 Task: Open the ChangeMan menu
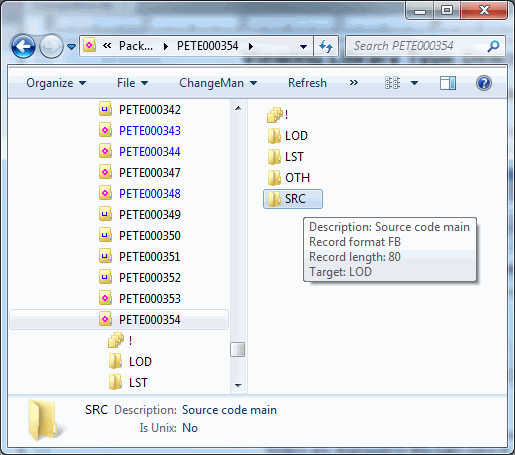coord(218,83)
